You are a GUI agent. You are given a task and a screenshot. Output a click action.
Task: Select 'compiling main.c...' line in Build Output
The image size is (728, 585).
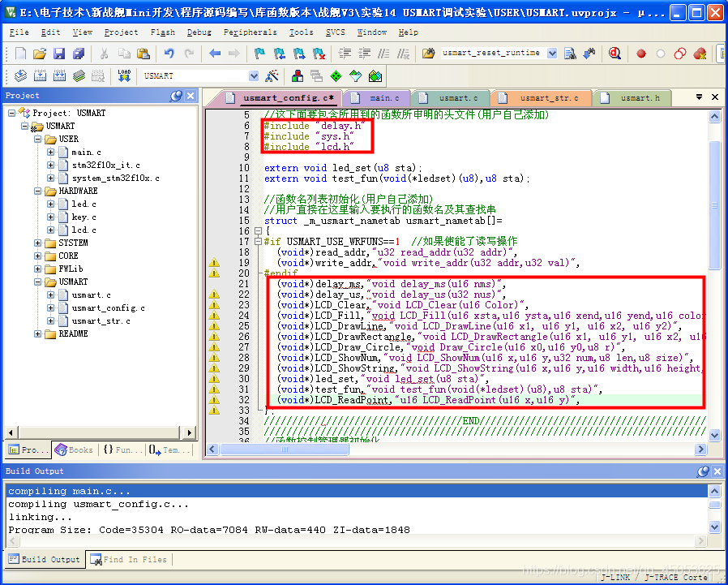point(357,491)
